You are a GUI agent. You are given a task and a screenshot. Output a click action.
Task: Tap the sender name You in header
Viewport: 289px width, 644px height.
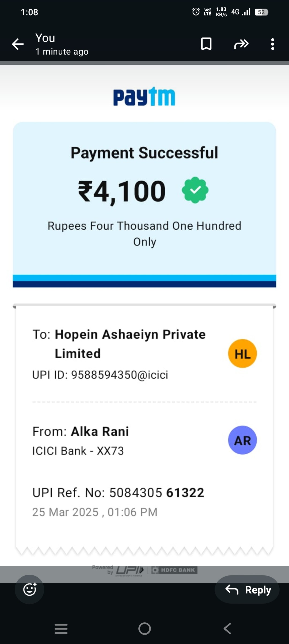pyautogui.click(x=45, y=38)
